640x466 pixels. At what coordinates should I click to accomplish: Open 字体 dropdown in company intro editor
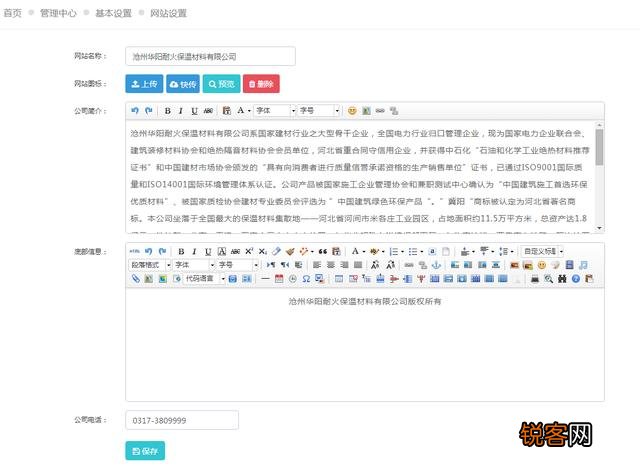coord(276,111)
